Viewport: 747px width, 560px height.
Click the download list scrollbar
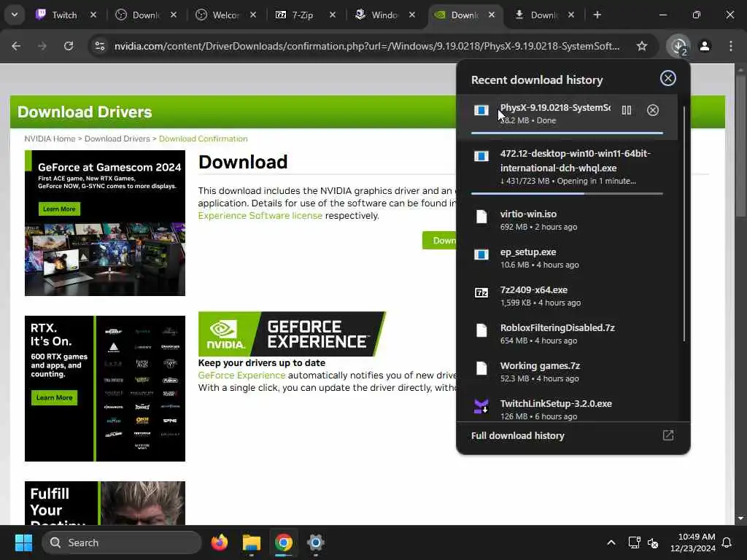tap(684, 224)
